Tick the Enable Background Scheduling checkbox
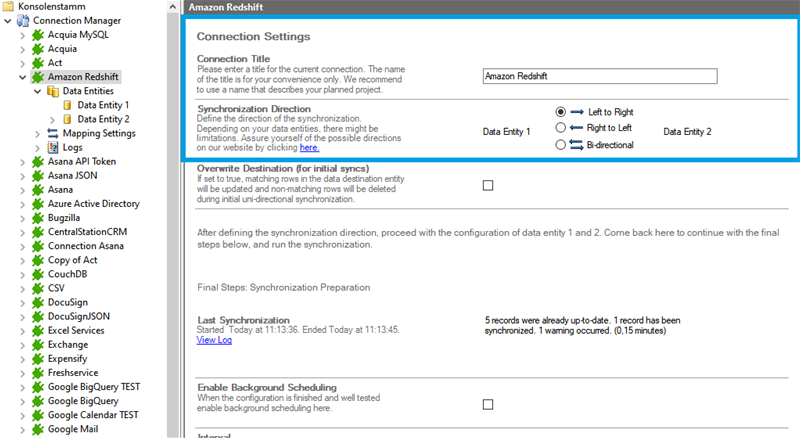This screenshot has height=438, width=800. (488, 404)
